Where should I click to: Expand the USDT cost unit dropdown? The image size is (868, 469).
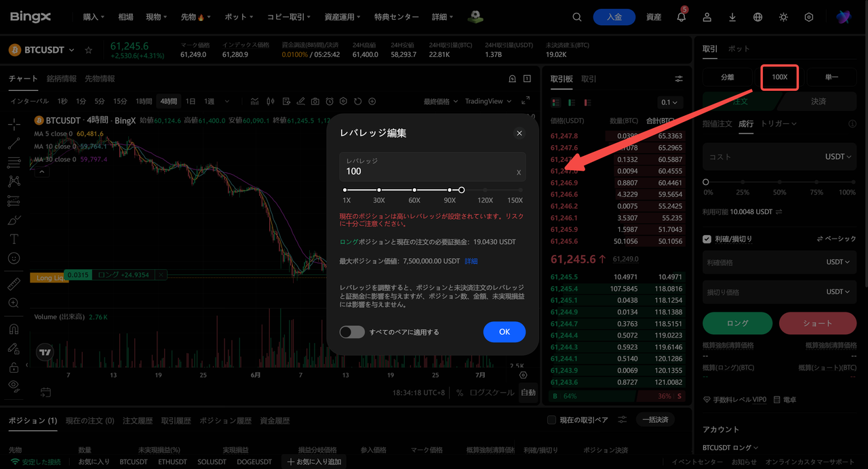837,157
